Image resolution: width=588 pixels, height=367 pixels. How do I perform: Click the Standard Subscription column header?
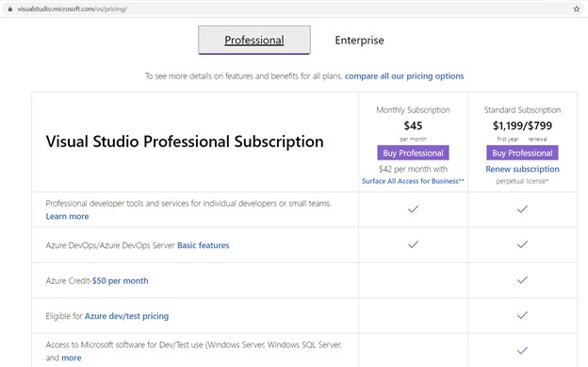tap(522, 110)
